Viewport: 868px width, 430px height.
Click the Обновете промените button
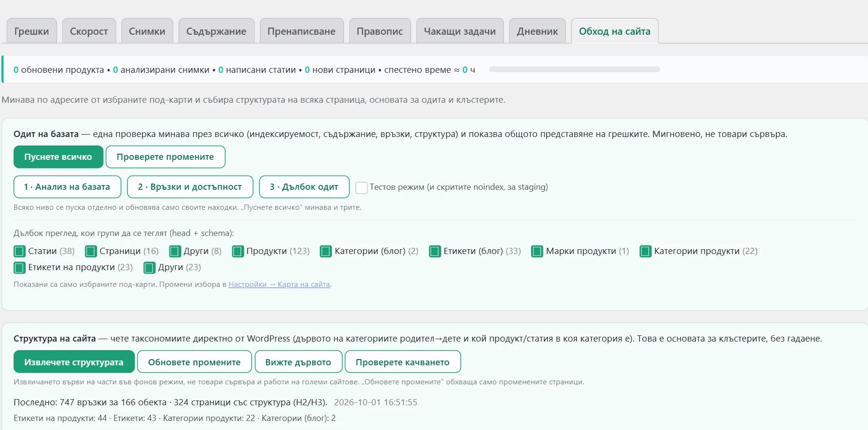194,362
